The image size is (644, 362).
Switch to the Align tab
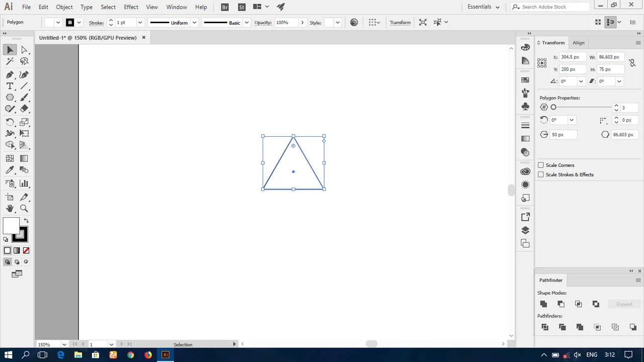click(x=579, y=43)
